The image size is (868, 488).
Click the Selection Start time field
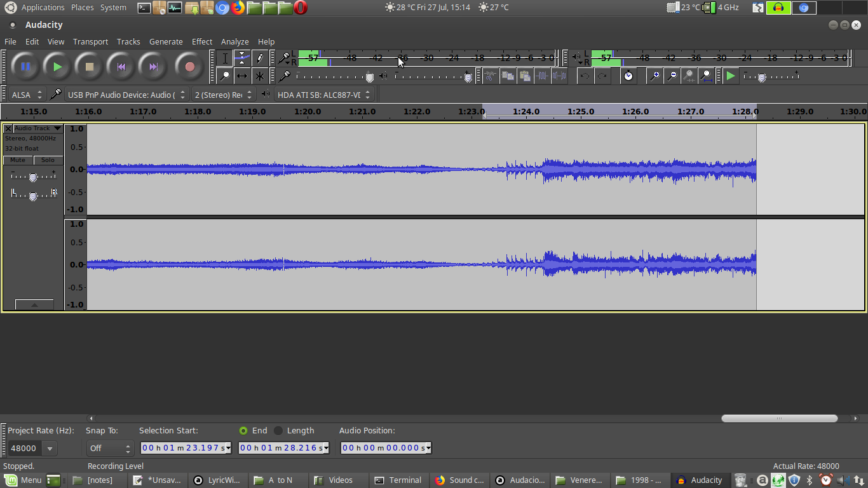[186, 448]
